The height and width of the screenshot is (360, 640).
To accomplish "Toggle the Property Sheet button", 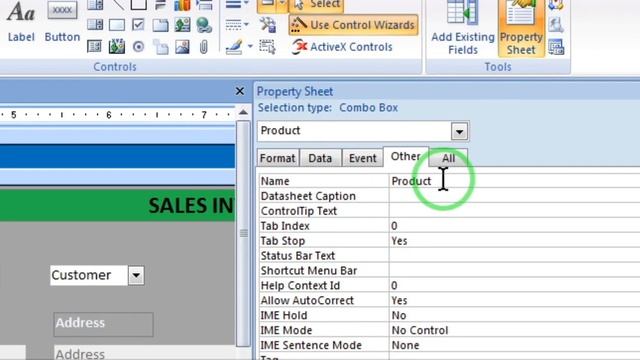I will (x=521, y=28).
